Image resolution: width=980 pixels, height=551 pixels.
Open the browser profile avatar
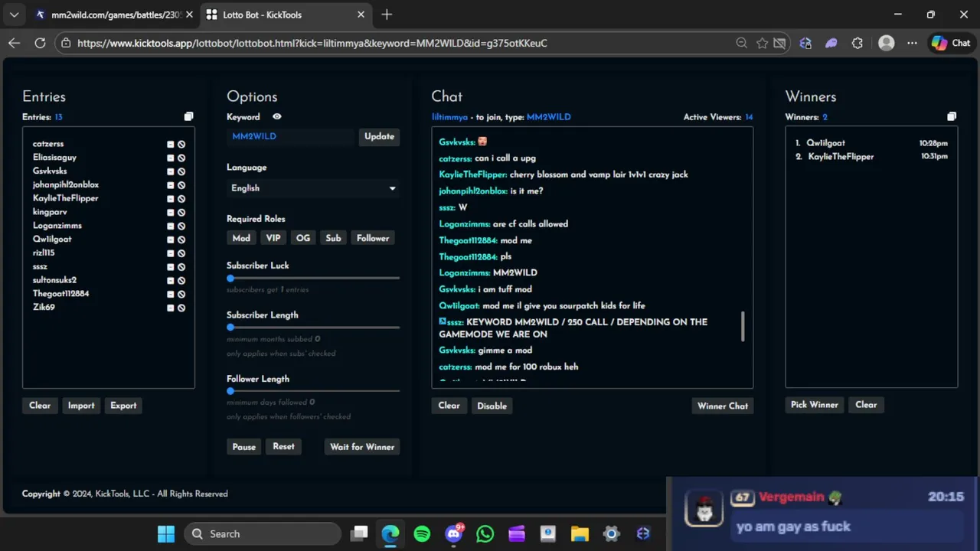(x=887, y=43)
